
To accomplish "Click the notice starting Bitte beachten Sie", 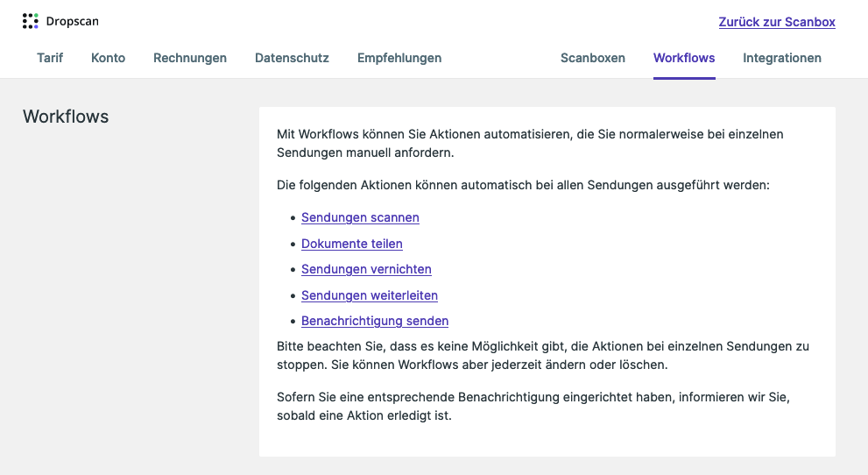I will pyautogui.click(x=542, y=356).
